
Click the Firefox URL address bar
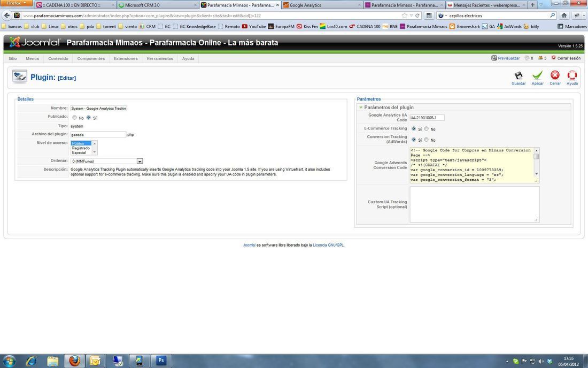coord(211,16)
